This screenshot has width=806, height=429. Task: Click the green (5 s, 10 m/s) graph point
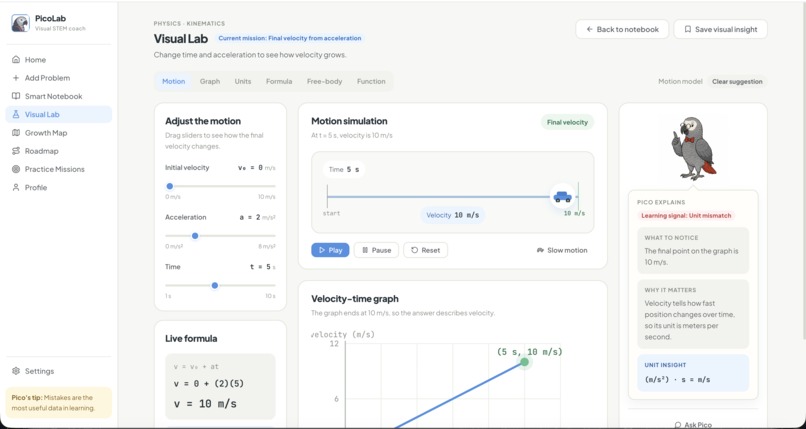coord(524,362)
